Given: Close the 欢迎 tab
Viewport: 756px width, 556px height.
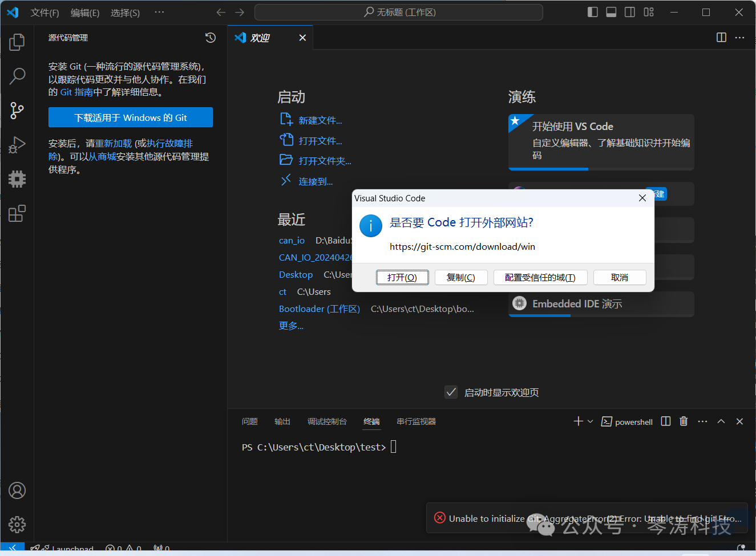Looking at the screenshot, I should click(x=302, y=38).
